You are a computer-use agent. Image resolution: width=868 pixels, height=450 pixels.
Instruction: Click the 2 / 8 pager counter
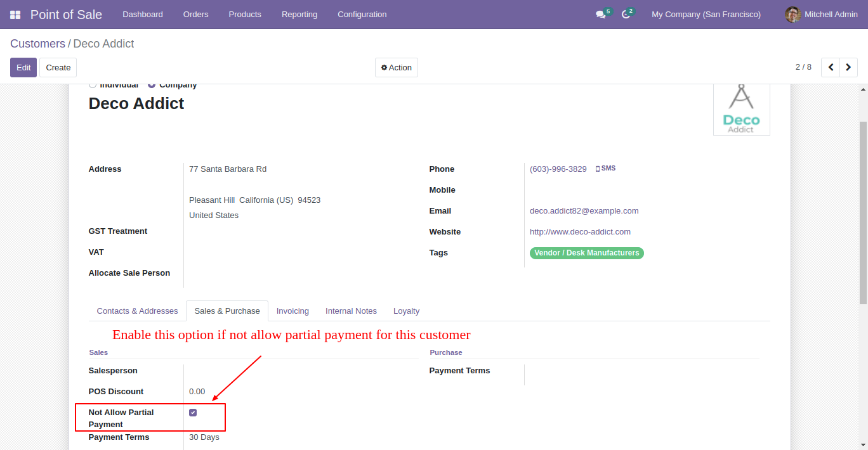803,67
